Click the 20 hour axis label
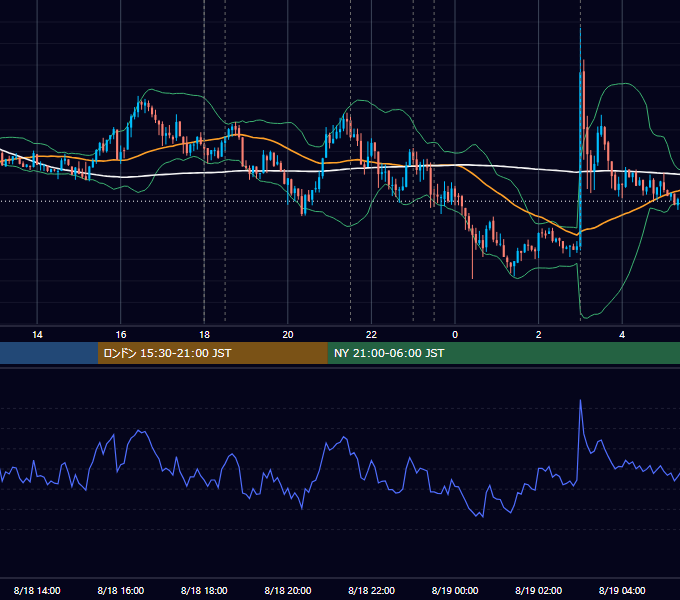The width and height of the screenshot is (680, 600). click(x=288, y=335)
